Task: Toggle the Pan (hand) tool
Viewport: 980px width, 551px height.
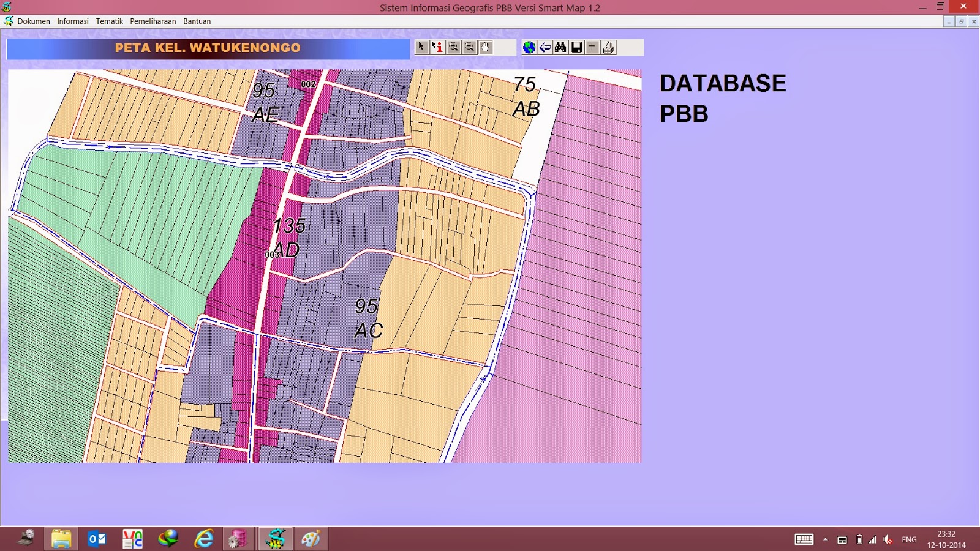Action: pos(484,47)
